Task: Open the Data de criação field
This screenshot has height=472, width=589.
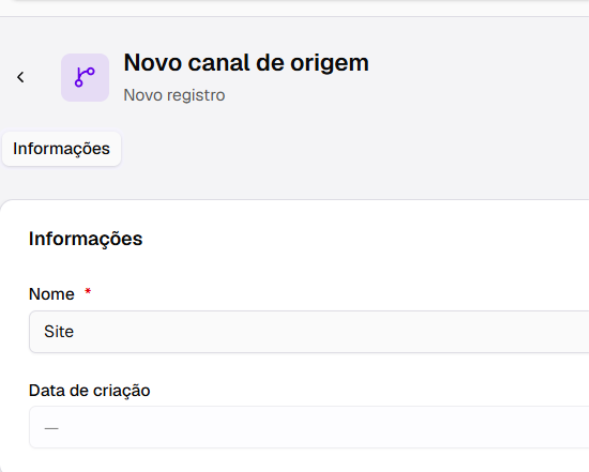Action: 309,427
